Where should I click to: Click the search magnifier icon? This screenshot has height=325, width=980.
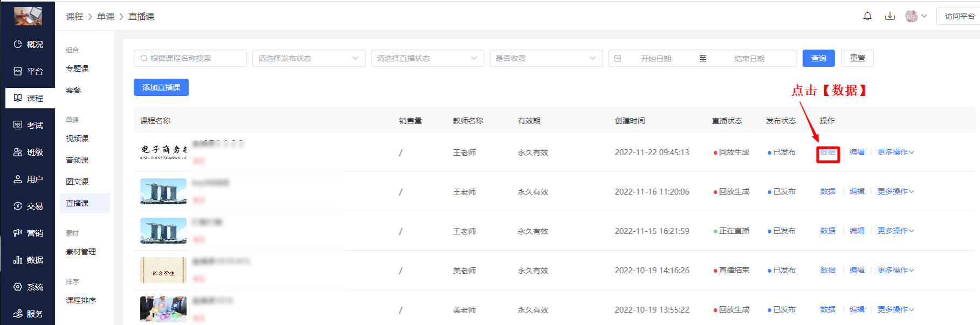[144, 58]
